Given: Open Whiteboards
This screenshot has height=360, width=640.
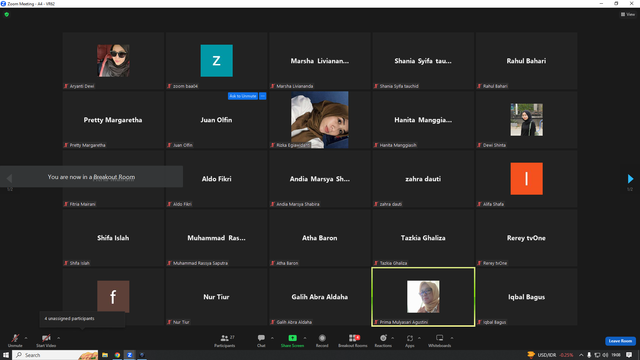Looking at the screenshot, I should 440,340.
